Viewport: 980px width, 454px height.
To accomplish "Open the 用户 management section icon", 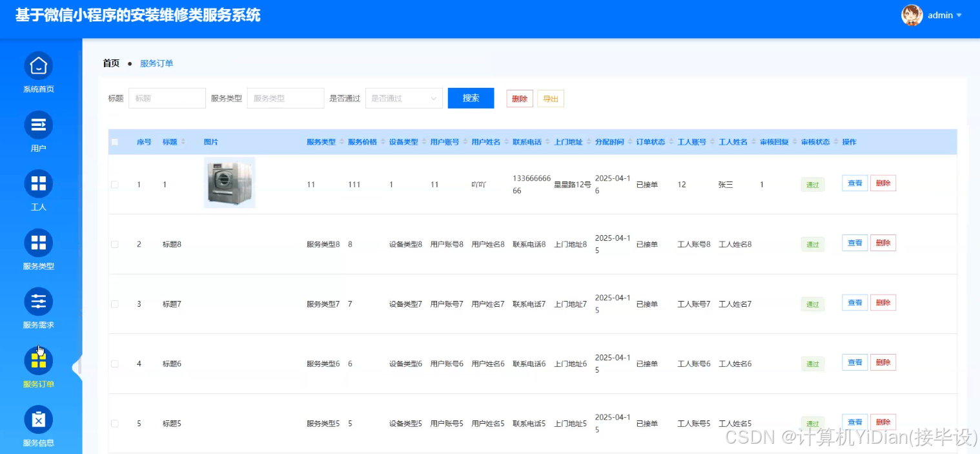I will click(x=38, y=124).
